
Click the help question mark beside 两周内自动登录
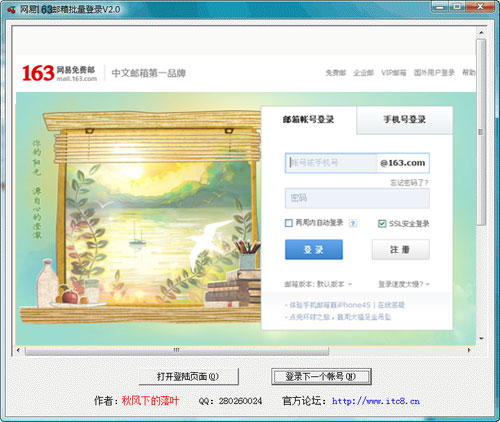pos(353,223)
